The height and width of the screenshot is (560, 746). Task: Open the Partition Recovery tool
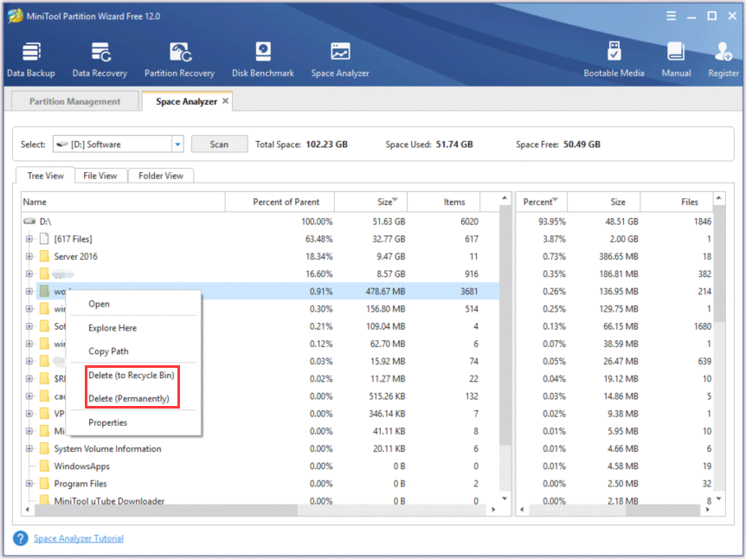point(179,60)
